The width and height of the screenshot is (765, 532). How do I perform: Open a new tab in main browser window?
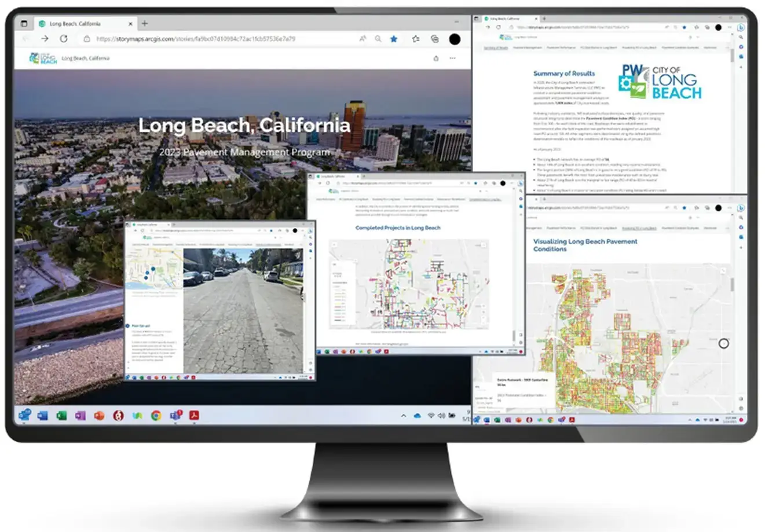point(145,23)
